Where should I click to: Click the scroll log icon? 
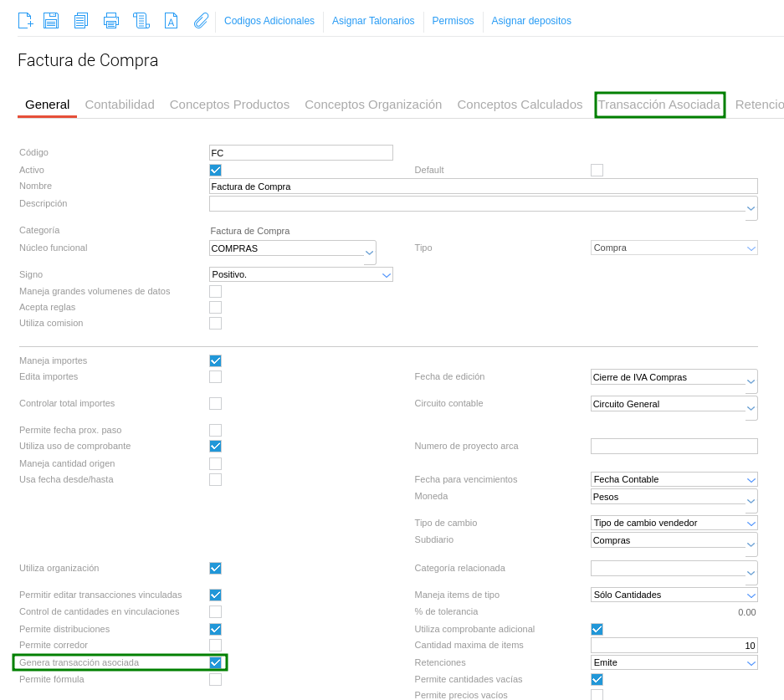(141, 21)
